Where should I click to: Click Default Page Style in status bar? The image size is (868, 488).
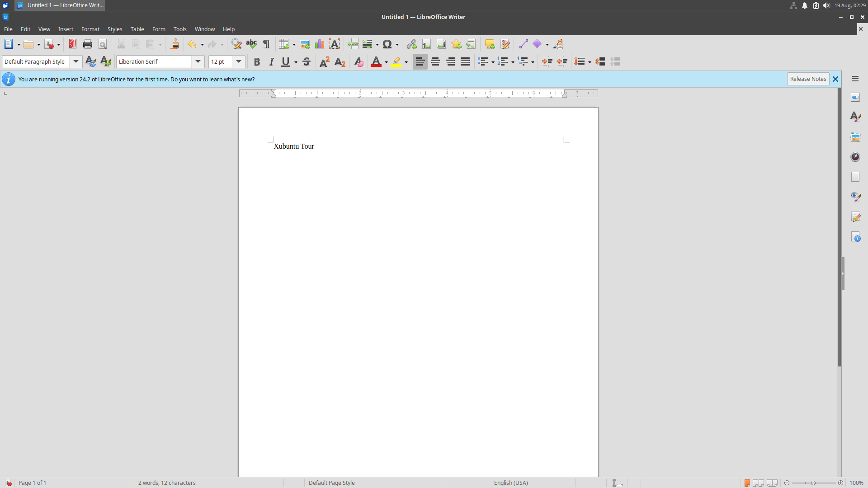(x=331, y=483)
